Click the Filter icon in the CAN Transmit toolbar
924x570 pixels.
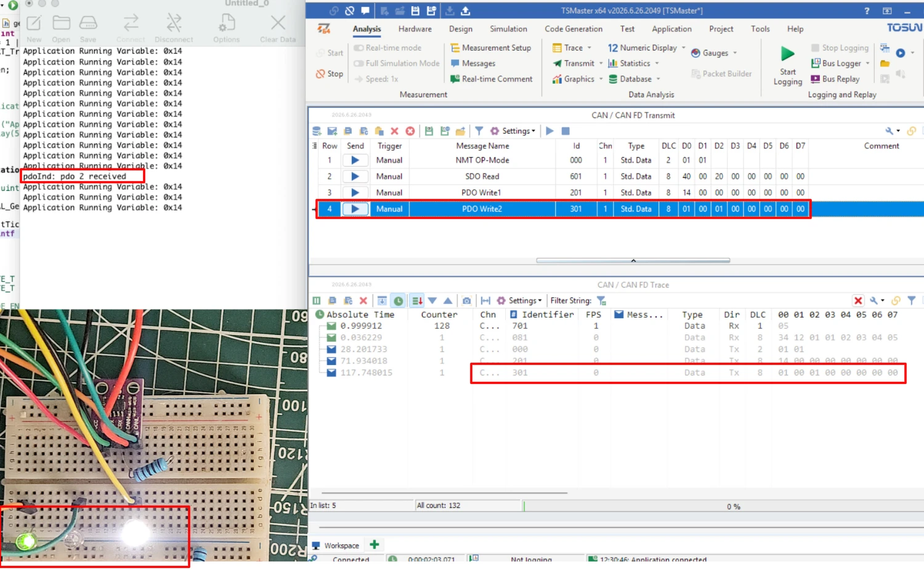479,131
